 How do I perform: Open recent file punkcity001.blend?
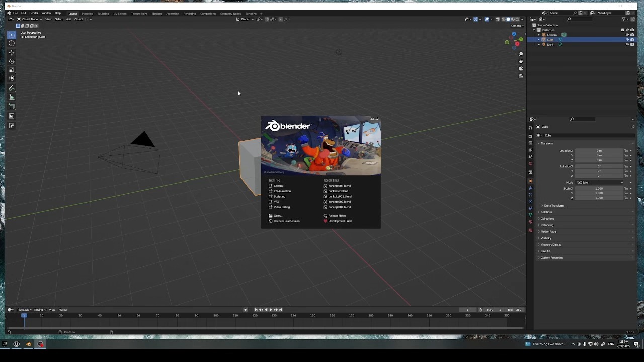[x=340, y=197]
